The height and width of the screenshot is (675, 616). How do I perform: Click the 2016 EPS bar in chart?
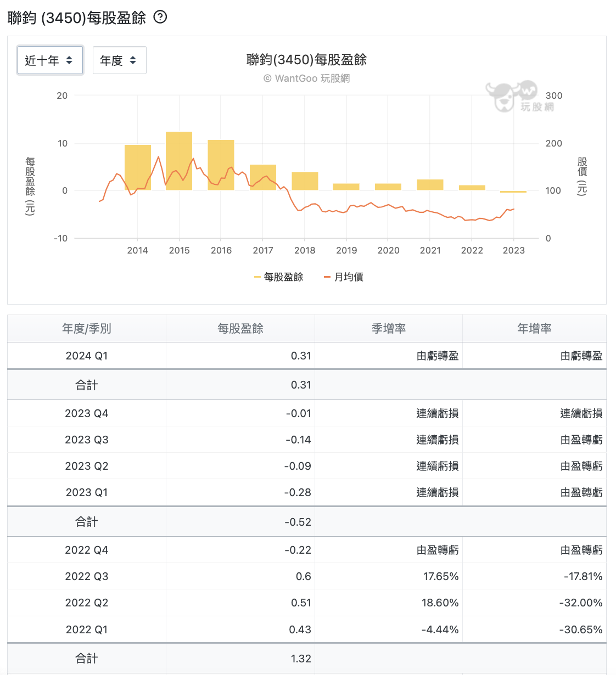[x=221, y=165]
